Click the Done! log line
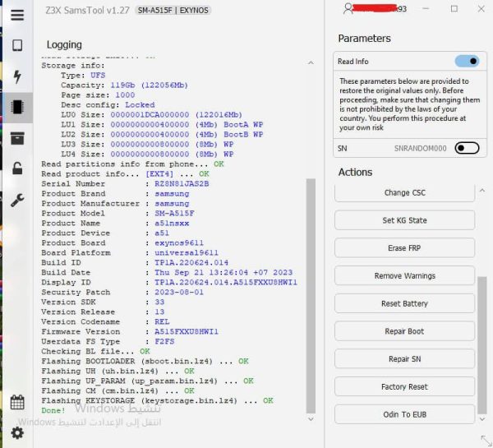The width and height of the screenshot is (493, 448). 53,410
